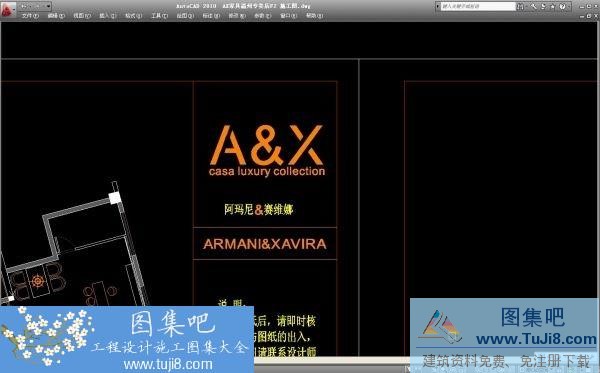This screenshot has height=373, width=600.
Task: Open the Subscription Center key icon
Action: (533, 7)
